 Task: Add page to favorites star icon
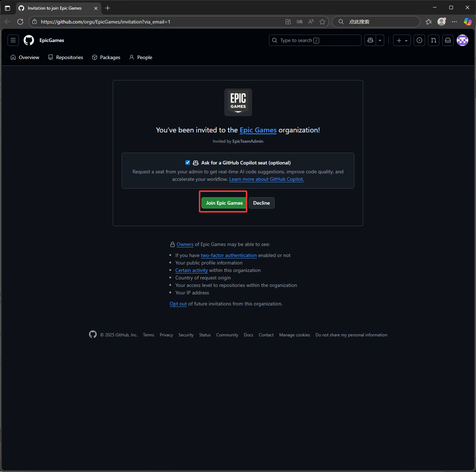pyautogui.click(x=322, y=22)
